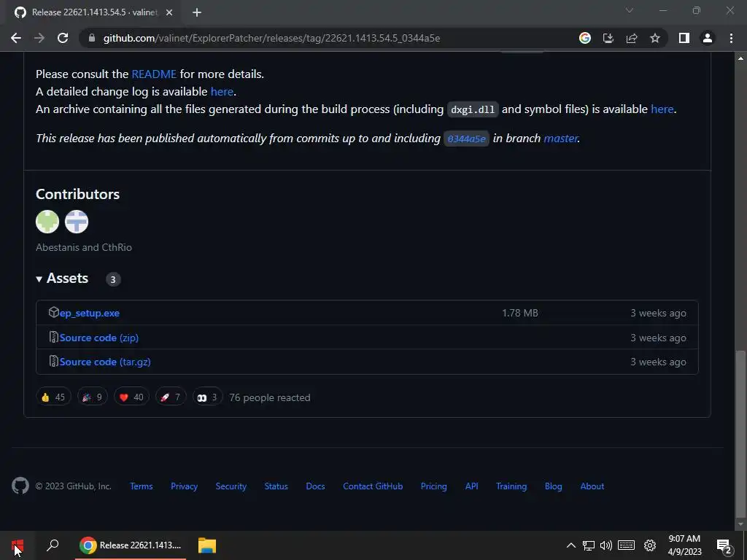Viewport: 747px width, 560px height.
Task: Open taskbar Search magnifier
Action: 53,545
